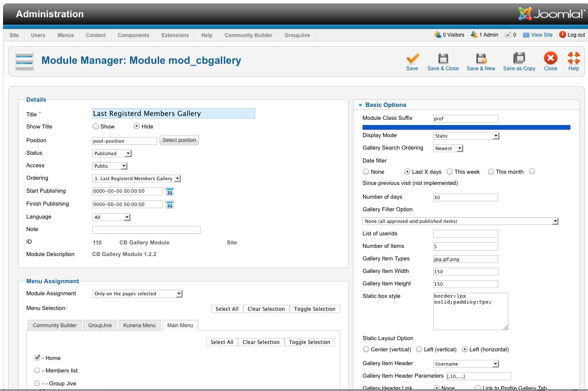The width and height of the screenshot is (588, 391).
Task: Select This month date filter
Action: coord(491,172)
